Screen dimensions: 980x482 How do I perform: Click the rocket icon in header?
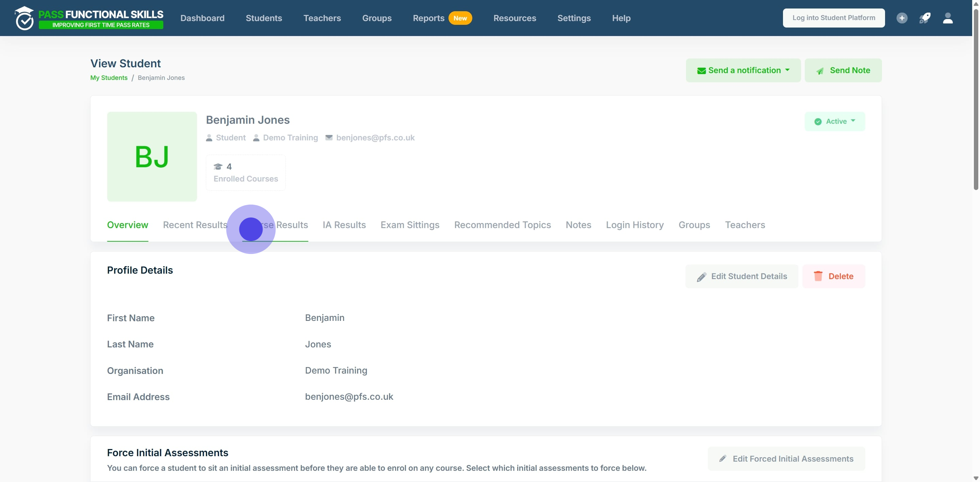925,18
